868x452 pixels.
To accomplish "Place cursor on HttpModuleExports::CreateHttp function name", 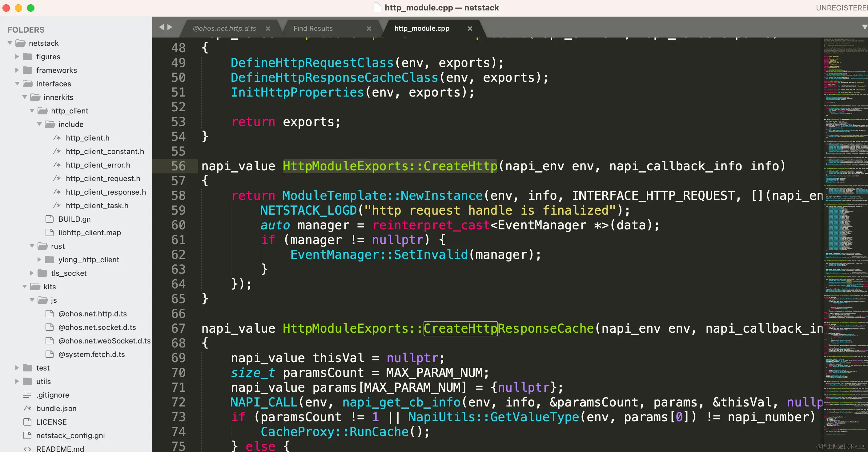I will pos(390,166).
